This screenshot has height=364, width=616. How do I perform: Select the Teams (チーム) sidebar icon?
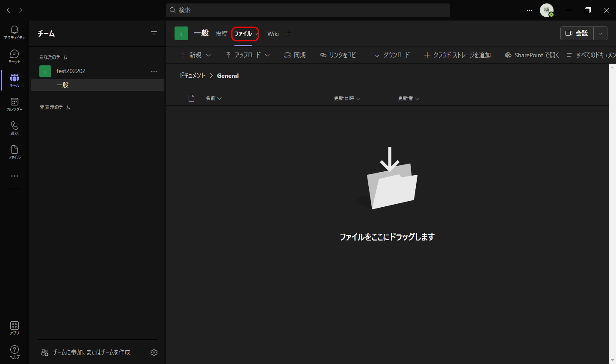point(15,80)
